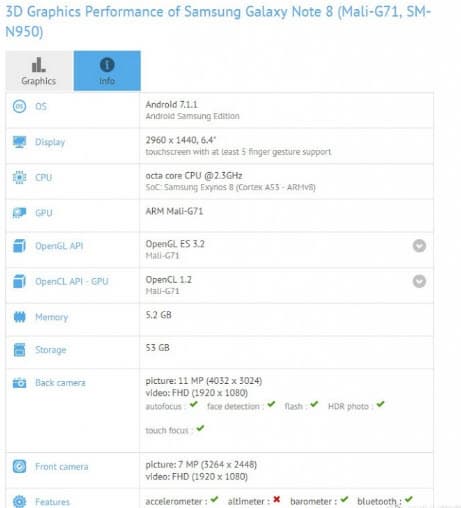Click the bluetooth green checkmark
Screen dimensions: 461x508
409,499
